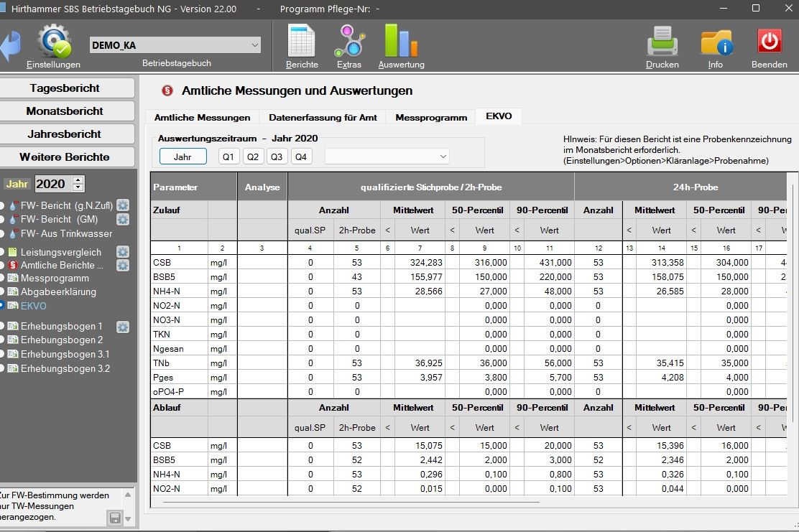Click gear icon beside Erhebungsbogen 1
Image resolution: width=799 pixels, height=532 pixels.
[x=123, y=327]
